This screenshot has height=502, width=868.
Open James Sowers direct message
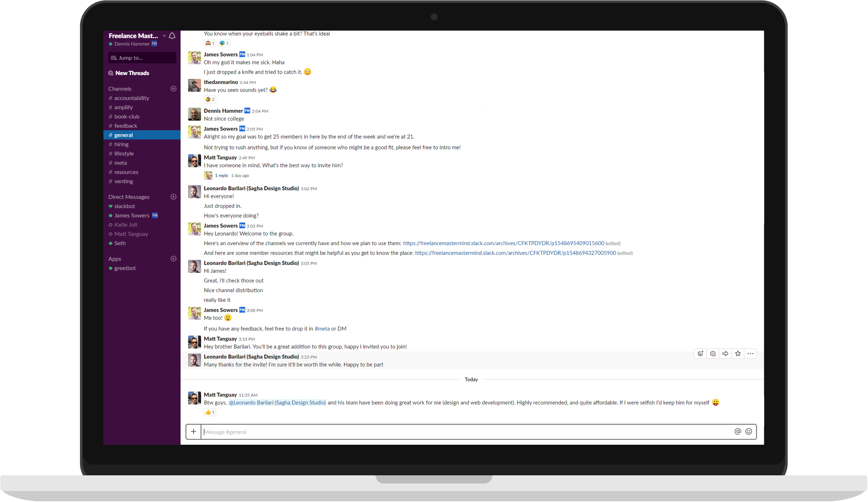[x=132, y=215]
